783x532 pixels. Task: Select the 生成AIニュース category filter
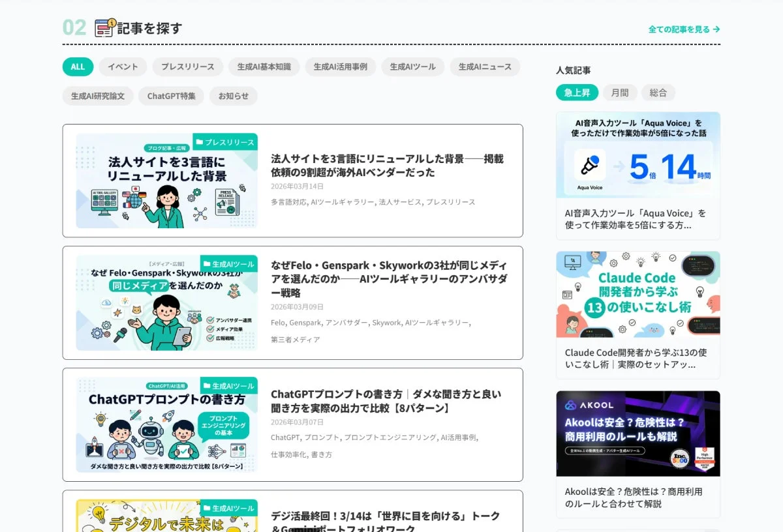[x=485, y=66]
